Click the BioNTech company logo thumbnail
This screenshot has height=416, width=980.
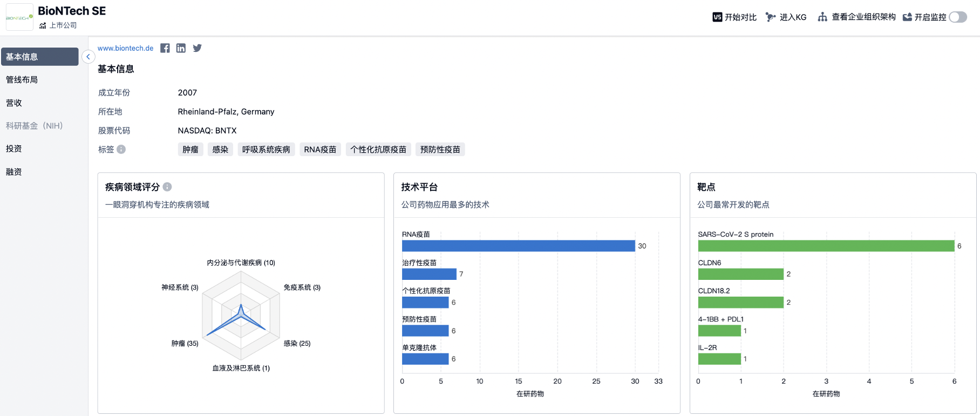[x=19, y=17]
